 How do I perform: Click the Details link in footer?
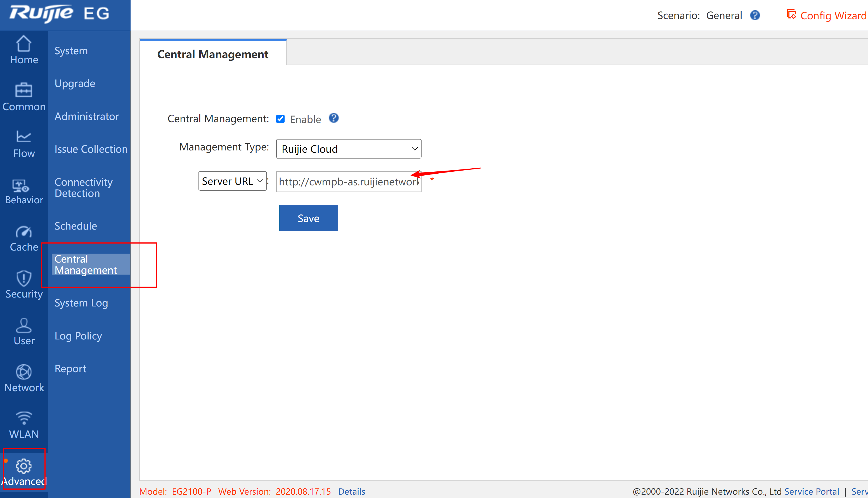[x=351, y=492]
